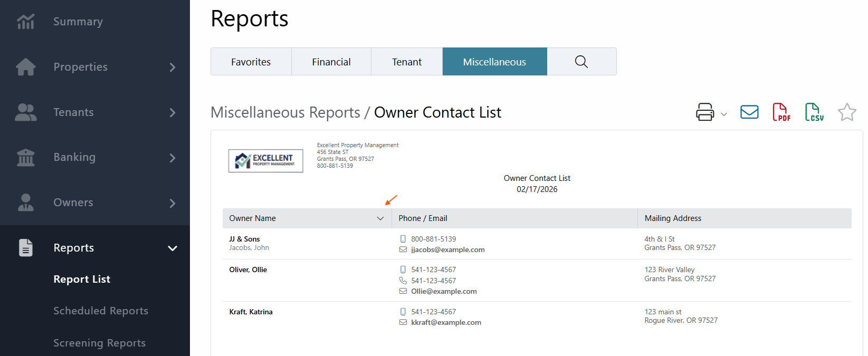
Task: Switch to the Favorites tab
Action: 251,62
